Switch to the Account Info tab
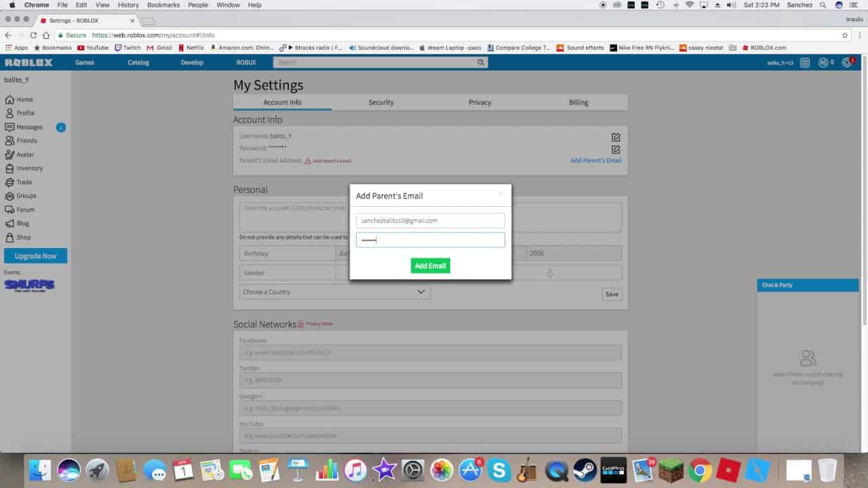This screenshot has height=488, width=868. pyautogui.click(x=282, y=102)
